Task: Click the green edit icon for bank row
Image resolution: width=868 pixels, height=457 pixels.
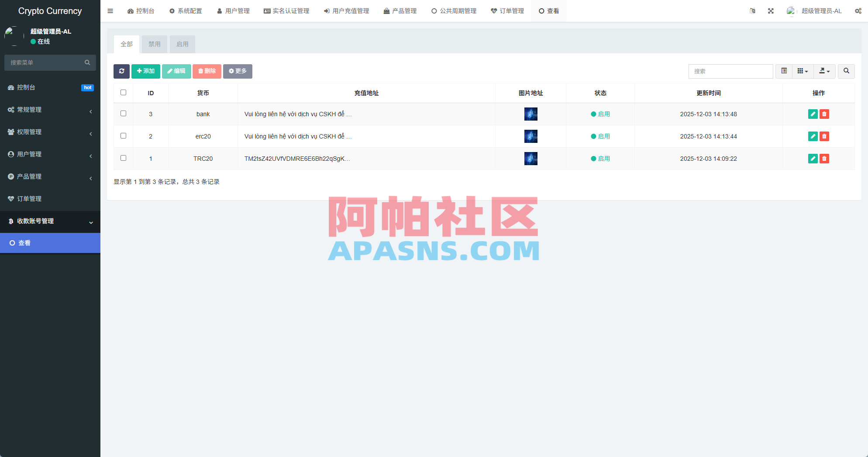Action: [x=813, y=114]
